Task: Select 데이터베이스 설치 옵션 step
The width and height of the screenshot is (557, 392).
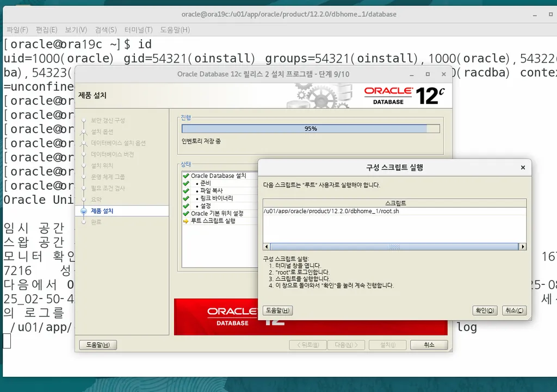Action: pos(118,143)
